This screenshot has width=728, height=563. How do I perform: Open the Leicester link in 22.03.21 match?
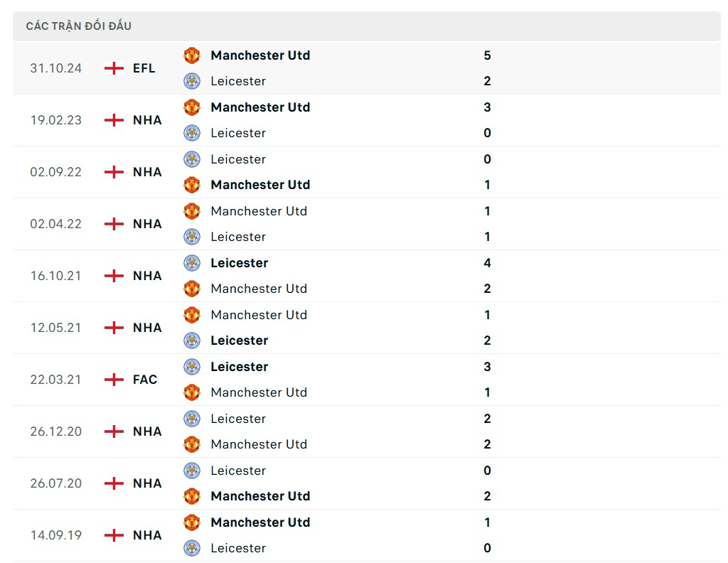(239, 367)
